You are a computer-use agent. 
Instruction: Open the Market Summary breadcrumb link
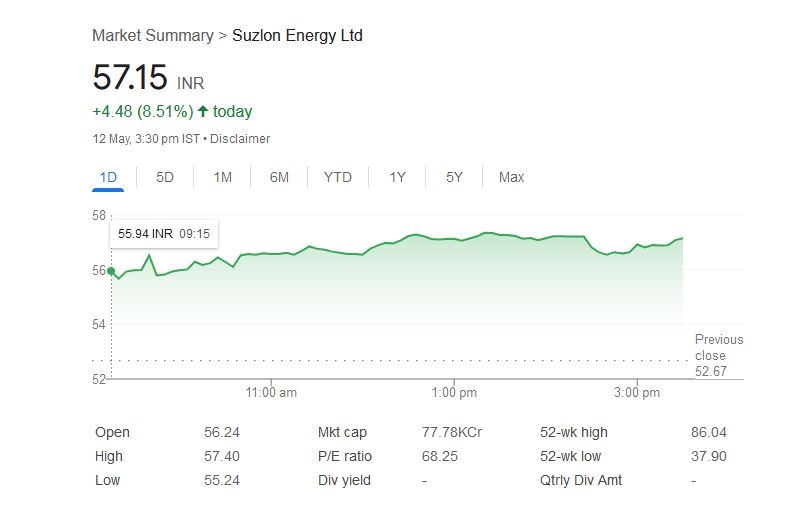[153, 36]
